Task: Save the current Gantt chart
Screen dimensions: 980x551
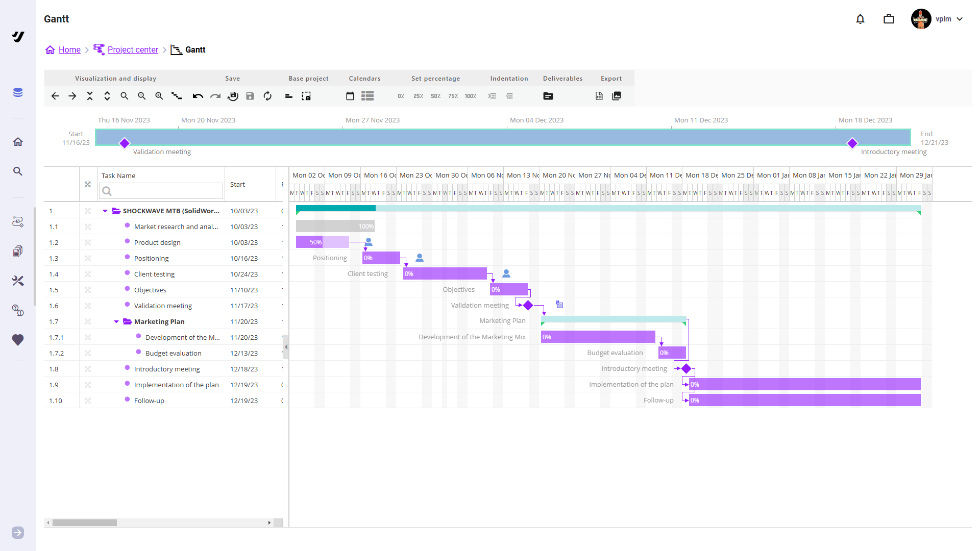Action: coord(250,96)
